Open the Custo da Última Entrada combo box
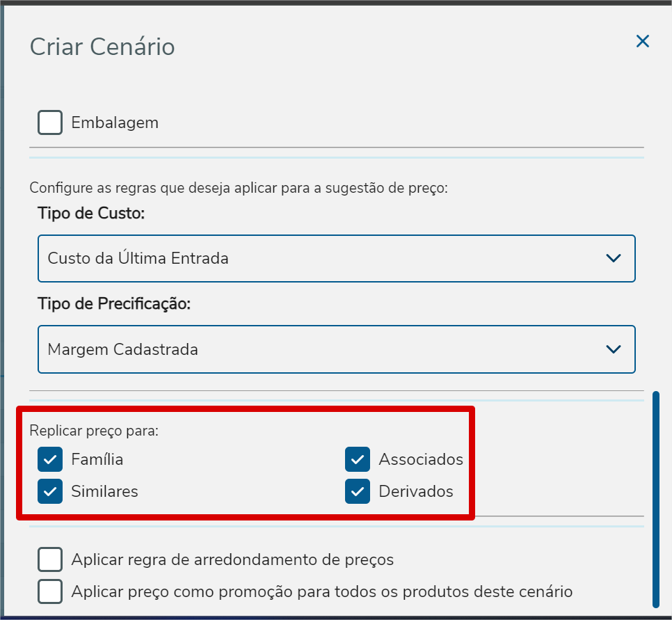 click(x=320, y=258)
